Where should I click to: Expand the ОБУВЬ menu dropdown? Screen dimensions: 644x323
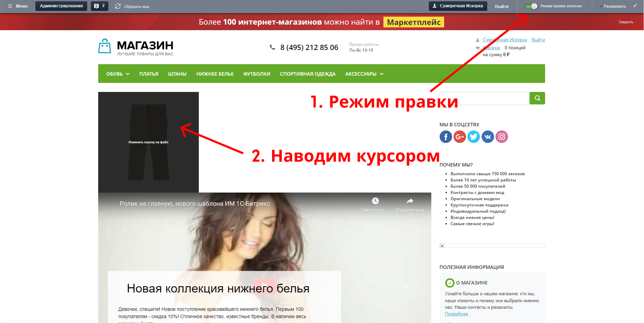(x=128, y=74)
